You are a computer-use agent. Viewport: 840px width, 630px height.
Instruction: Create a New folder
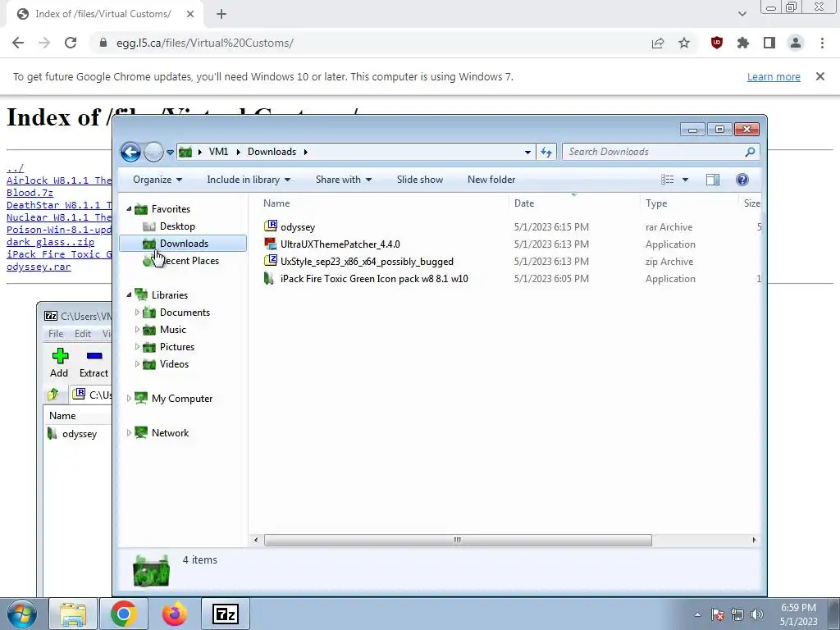491,180
